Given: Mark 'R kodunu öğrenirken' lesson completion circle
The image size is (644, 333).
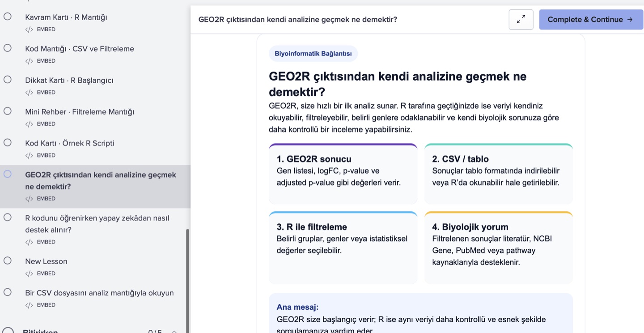Looking at the screenshot, I should [8, 218].
